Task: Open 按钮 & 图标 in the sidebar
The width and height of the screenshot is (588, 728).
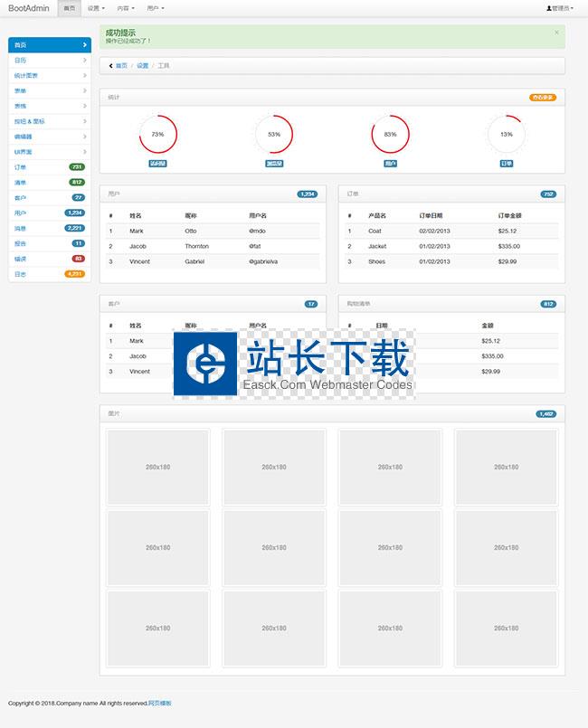Action: pos(50,121)
